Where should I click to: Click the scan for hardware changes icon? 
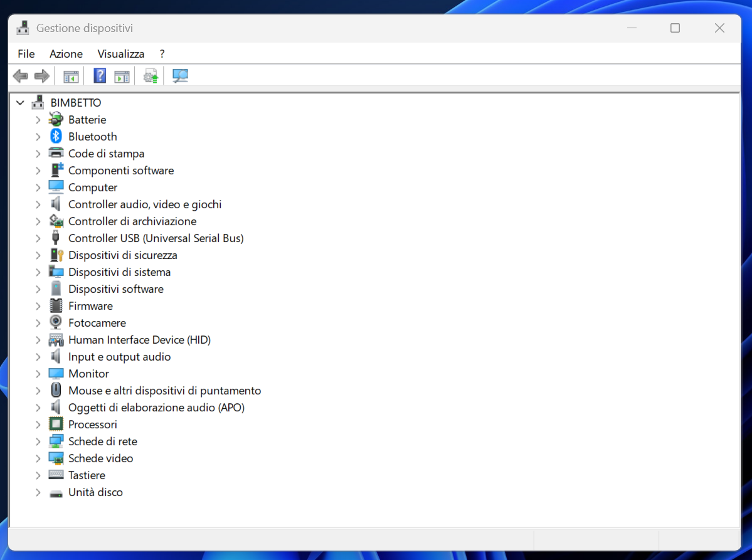pyautogui.click(x=180, y=76)
